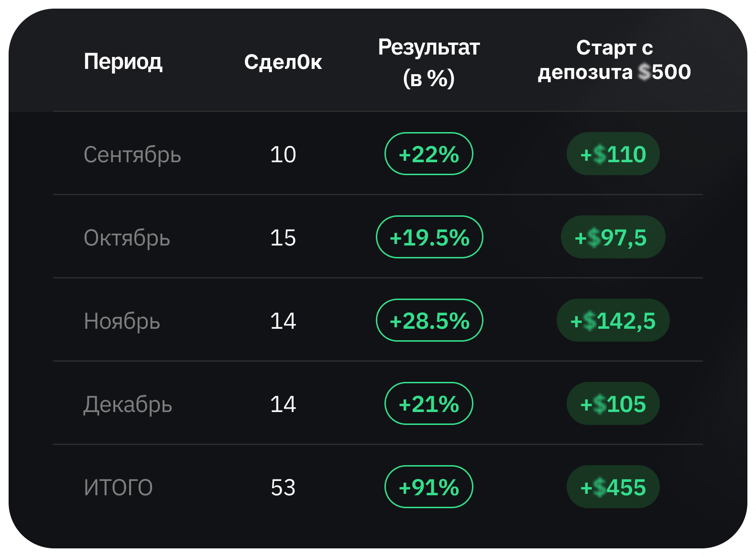Click the +91% total result badge

coord(428,487)
